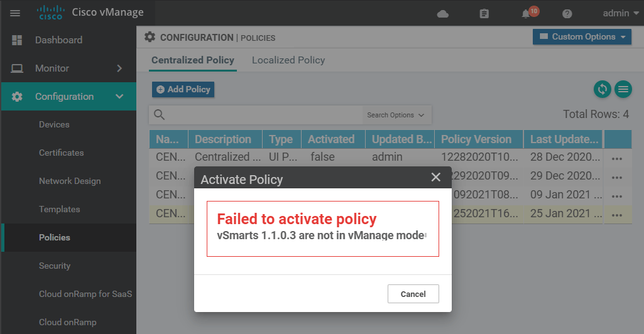
Task: Click 'vSmarts 1.1.0.3 are not in vManage mode'
Action: (321, 235)
